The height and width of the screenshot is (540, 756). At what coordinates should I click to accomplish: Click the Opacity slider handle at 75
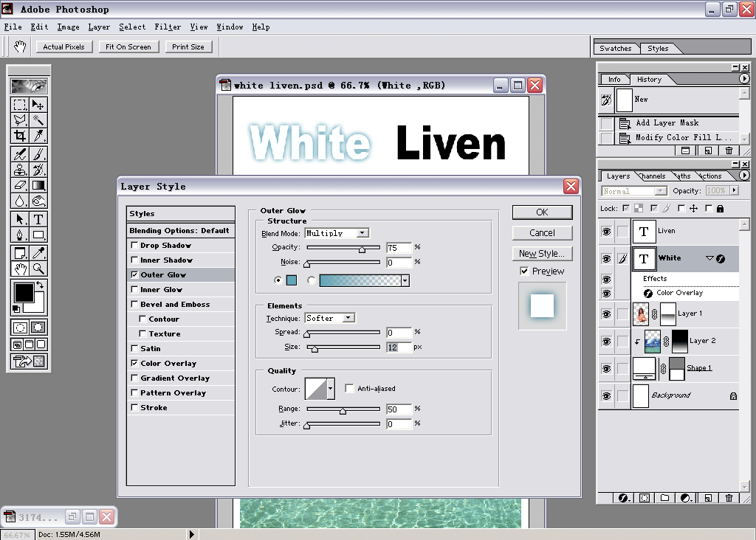point(362,249)
